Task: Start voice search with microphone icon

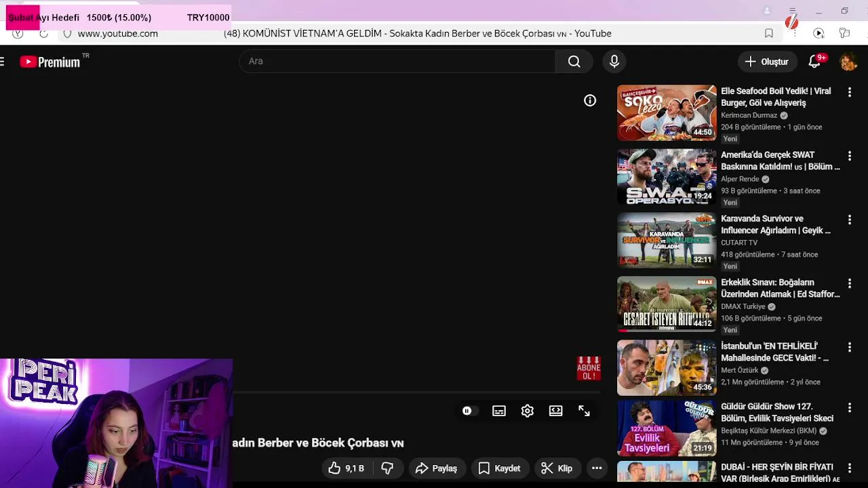Action: [x=614, y=62]
